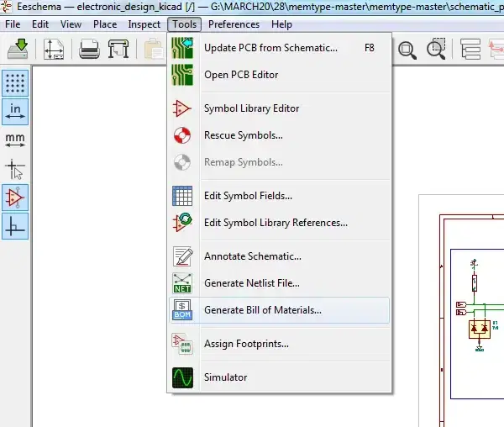Click the NET netlist icon
504x427 pixels.
pos(182,283)
